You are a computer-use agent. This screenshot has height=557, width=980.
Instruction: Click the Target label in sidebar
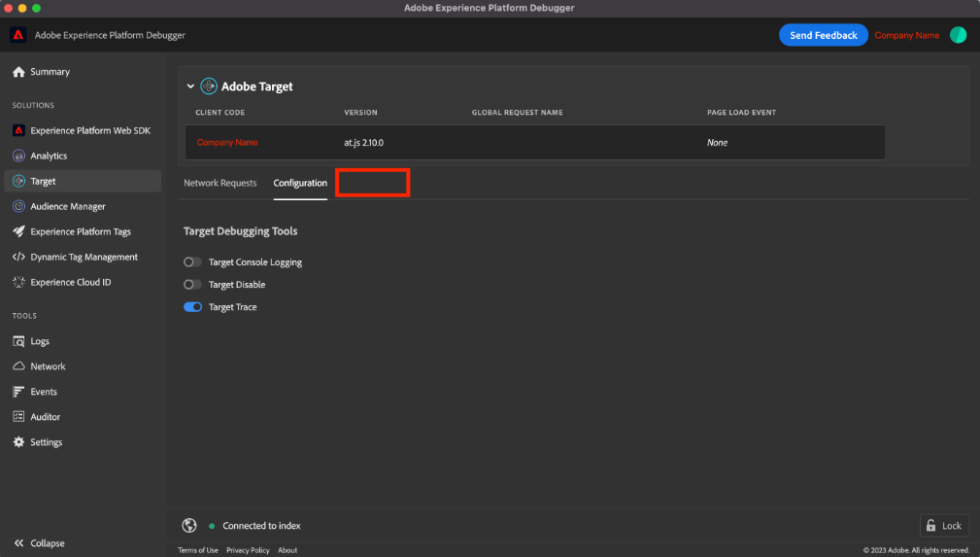coord(43,182)
